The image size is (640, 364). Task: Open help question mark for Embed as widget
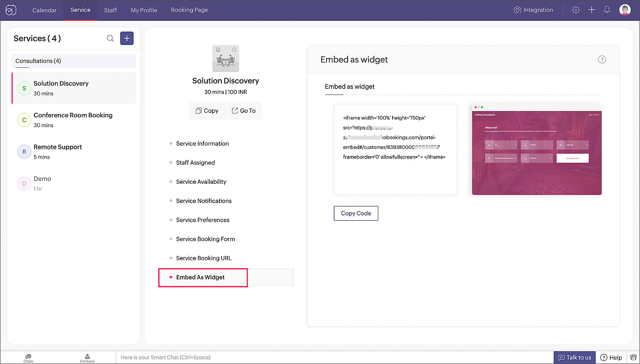(602, 59)
